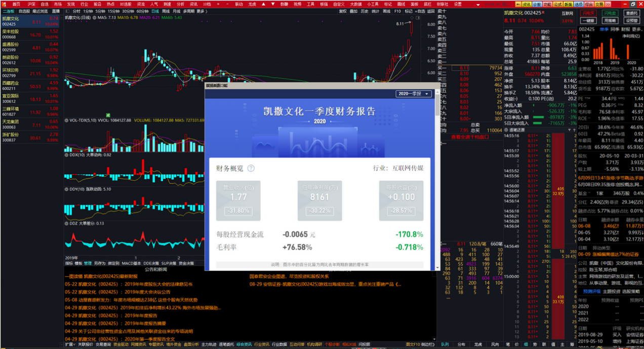The image size is (644, 349).
Task: Open the 首页 menu
Action: click(16, 4)
